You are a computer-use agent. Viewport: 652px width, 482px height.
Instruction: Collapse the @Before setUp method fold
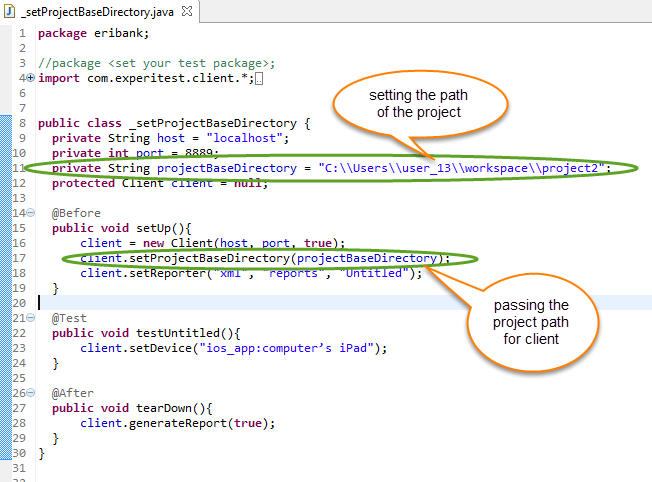pos(30,213)
